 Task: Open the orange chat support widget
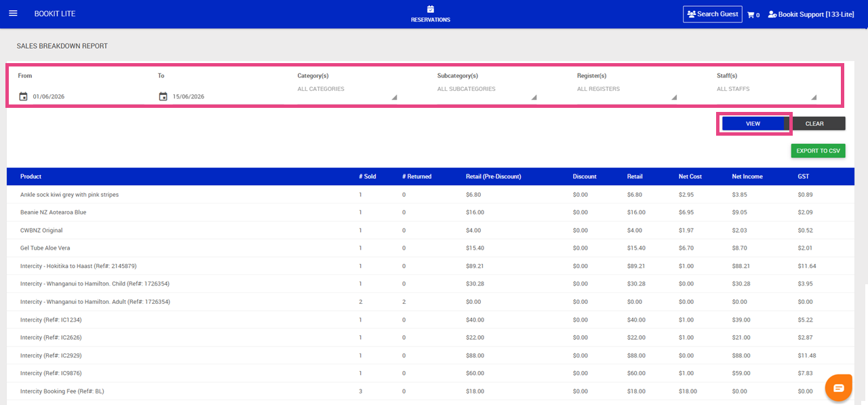pyautogui.click(x=838, y=387)
